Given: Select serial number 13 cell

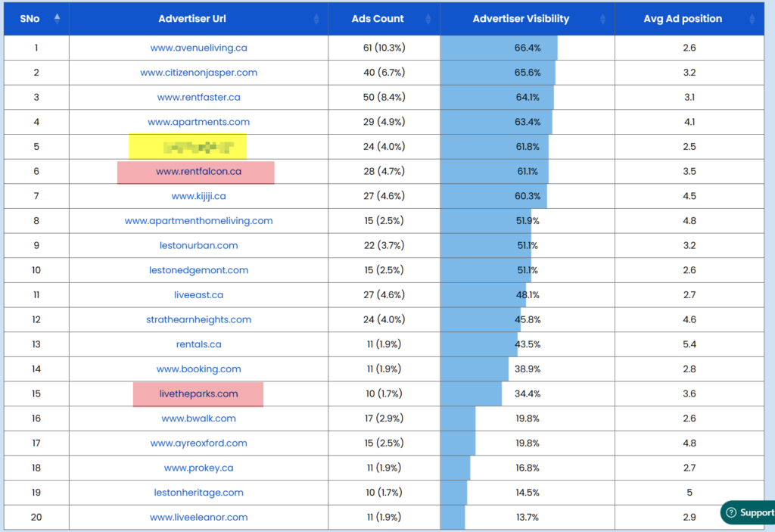Looking at the screenshot, I should 36,344.
